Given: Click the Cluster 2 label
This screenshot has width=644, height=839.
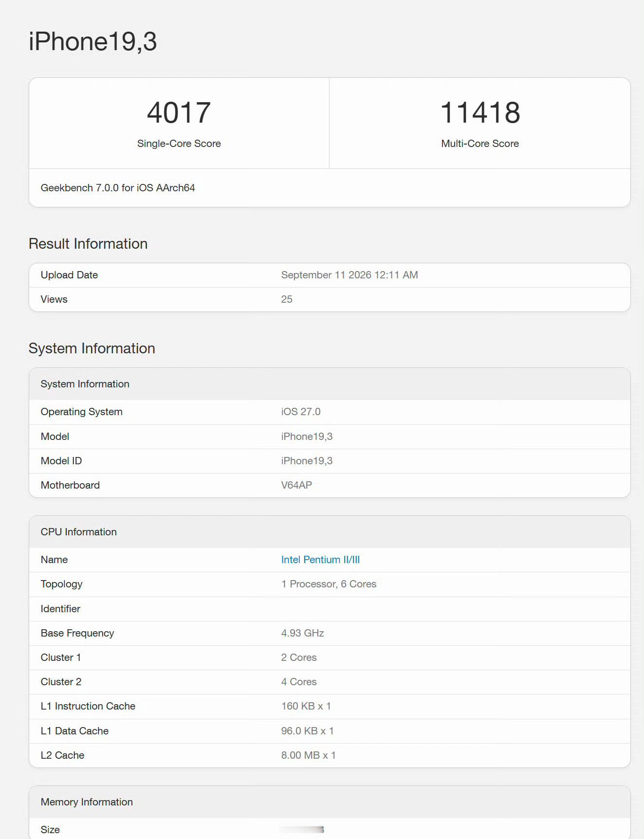Looking at the screenshot, I should (61, 682).
